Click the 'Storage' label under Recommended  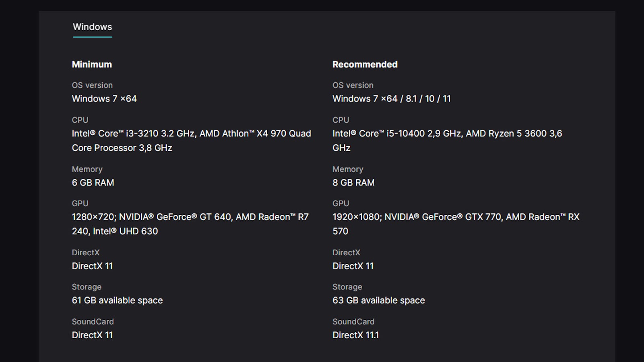[x=347, y=287]
